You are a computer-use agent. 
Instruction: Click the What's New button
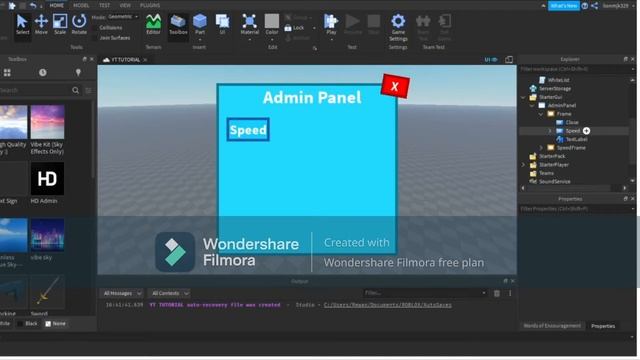(x=564, y=6)
